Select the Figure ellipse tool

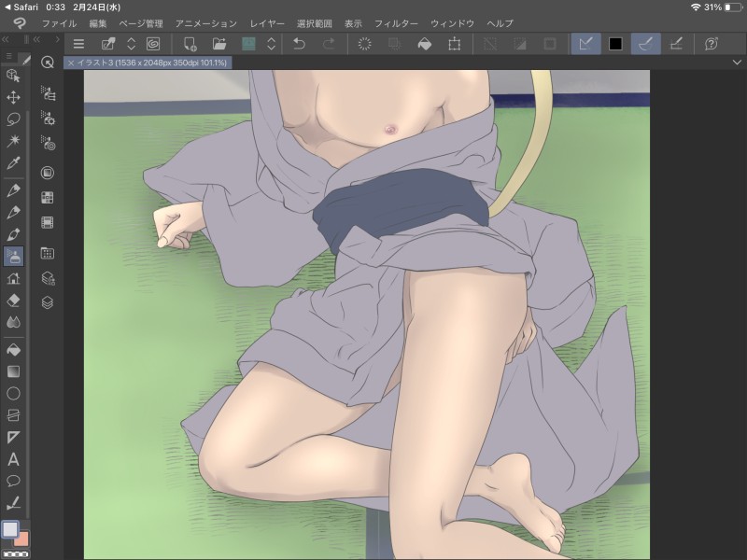(13, 393)
